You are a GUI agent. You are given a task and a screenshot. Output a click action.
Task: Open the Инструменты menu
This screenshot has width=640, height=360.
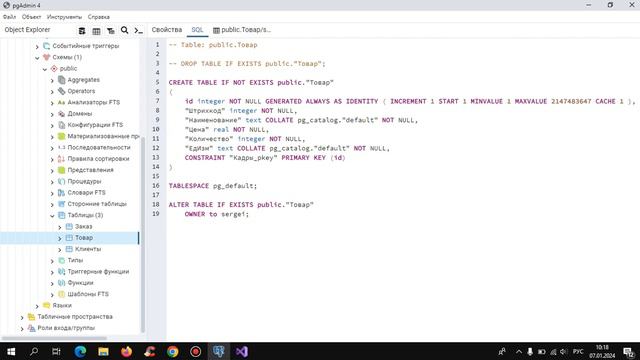click(64, 17)
